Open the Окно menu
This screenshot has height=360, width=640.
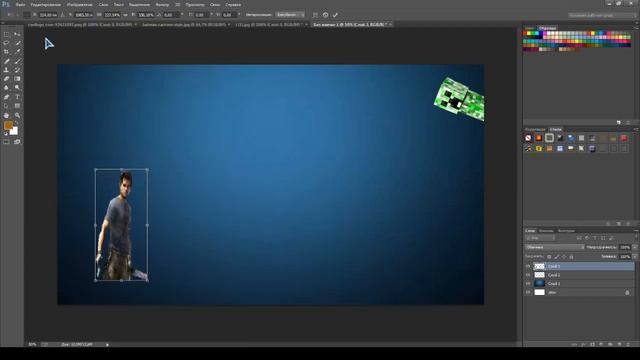215,5
